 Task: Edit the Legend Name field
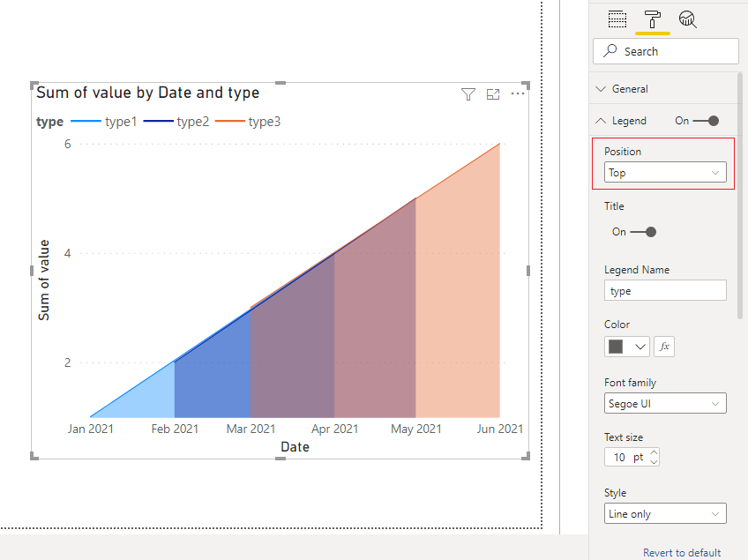[665, 290]
